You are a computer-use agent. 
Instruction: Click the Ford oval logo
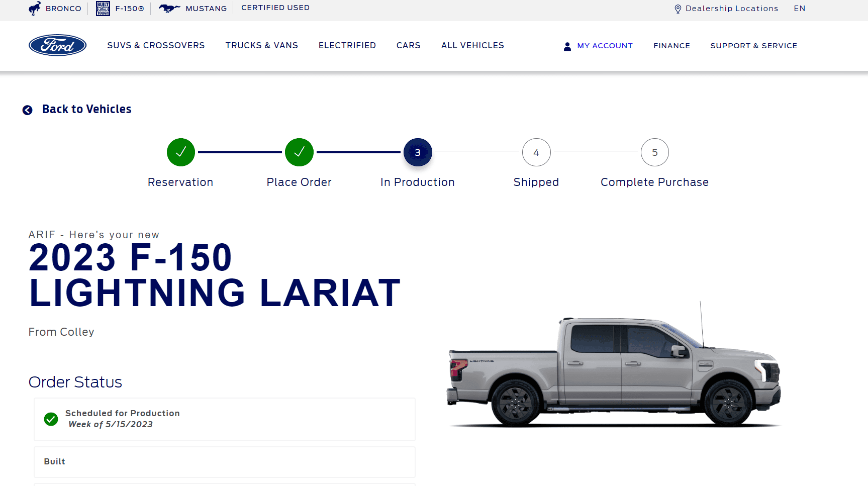coord(57,45)
